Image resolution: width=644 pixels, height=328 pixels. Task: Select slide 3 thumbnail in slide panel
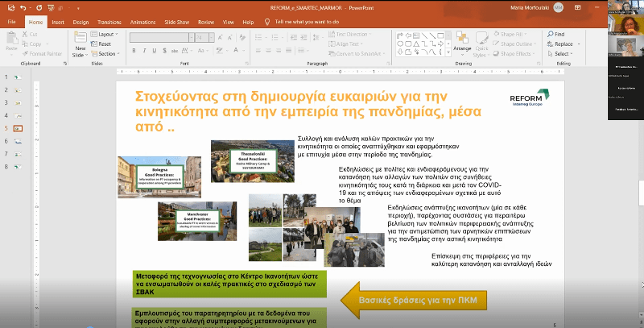[x=18, y=103]
